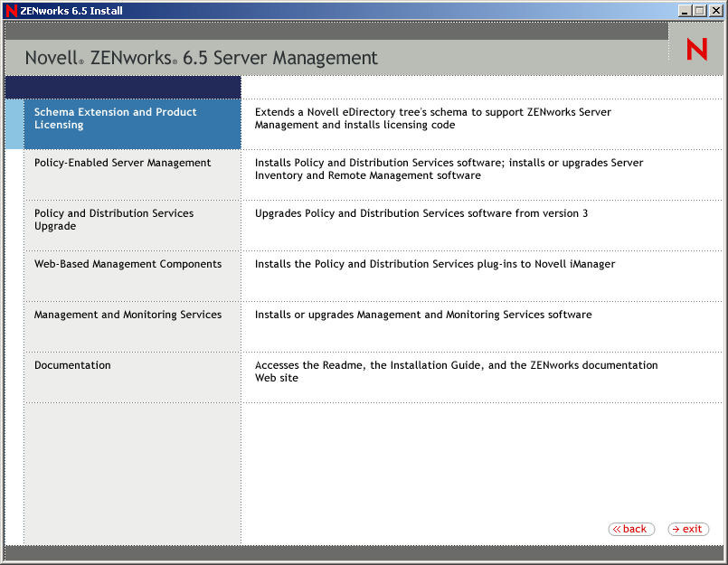Click the arrow icon inside the exit button
This screenshot has width=728, height=565.
[x=676, y=529]
